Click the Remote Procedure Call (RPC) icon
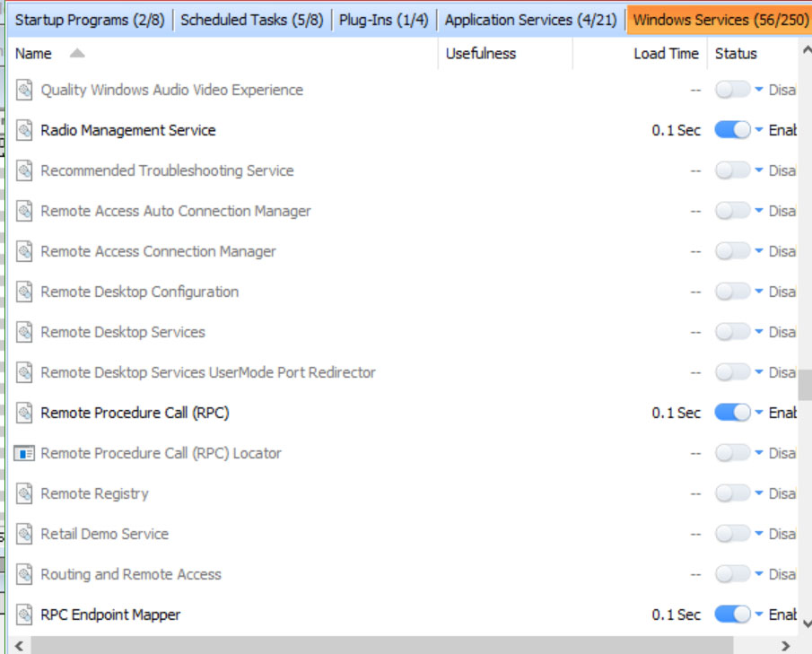812x654 pixels. pos(24,413)
